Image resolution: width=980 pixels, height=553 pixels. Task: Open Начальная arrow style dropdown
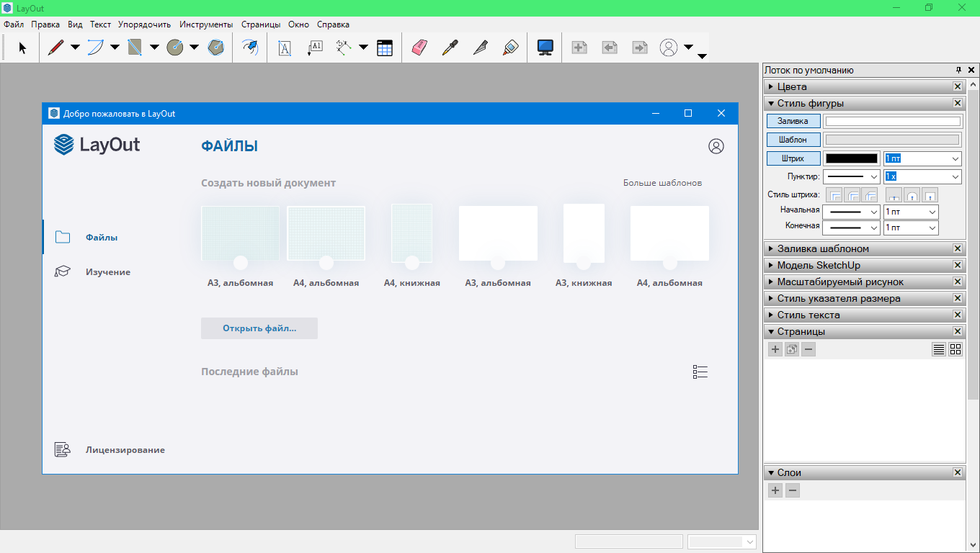(x=851, y=212)
